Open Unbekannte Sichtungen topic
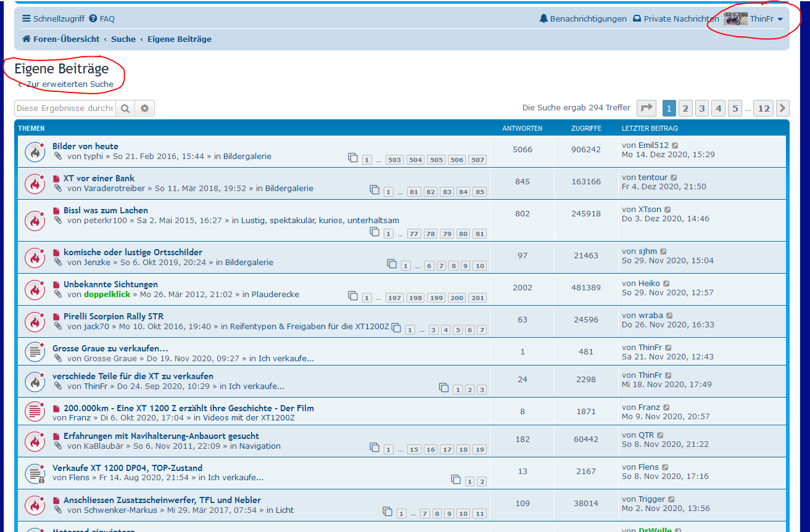Image resolution: width=810 pixels, height=532 pixels. [x=110, y=284]
